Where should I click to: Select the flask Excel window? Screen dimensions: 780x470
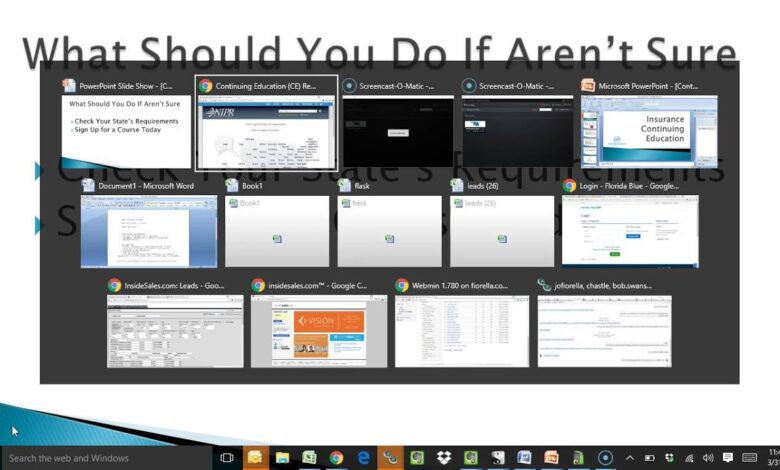pos(390,231)
